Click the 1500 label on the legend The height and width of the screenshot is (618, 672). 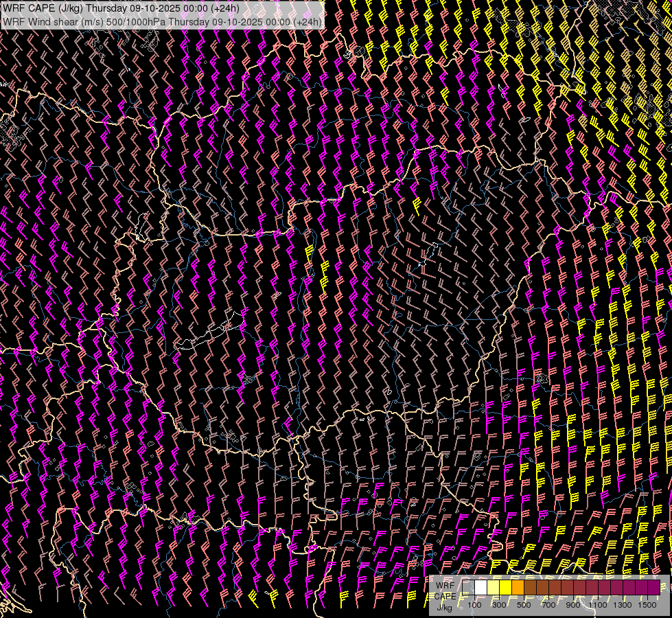647,605
